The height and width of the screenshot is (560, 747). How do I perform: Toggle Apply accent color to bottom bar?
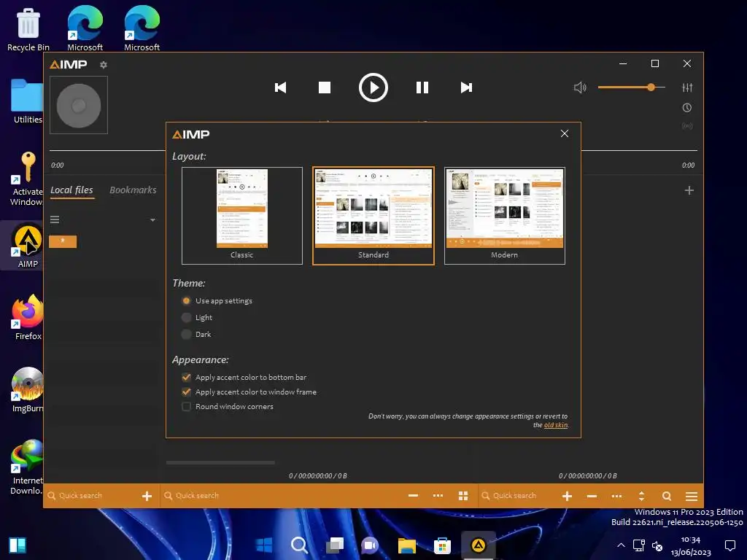(186, 377)
